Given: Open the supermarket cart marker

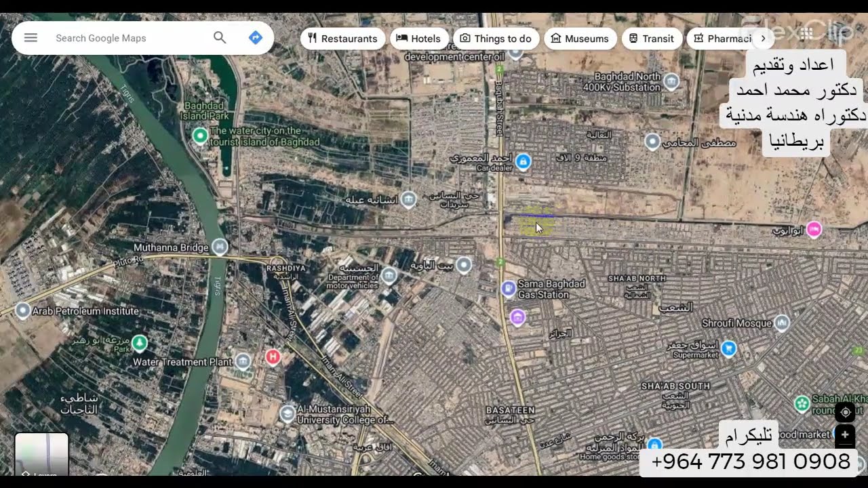Looking at the screenshot, I should click(x=729, y=349).
